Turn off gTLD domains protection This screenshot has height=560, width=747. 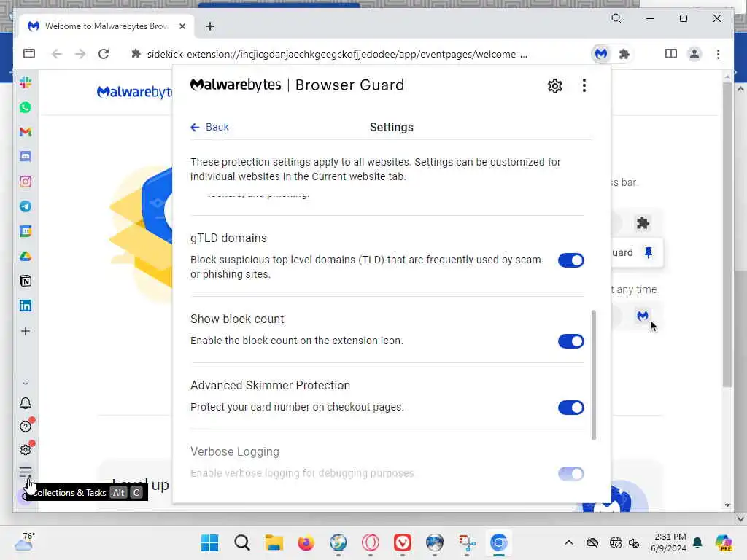click(x=570, y=260)
